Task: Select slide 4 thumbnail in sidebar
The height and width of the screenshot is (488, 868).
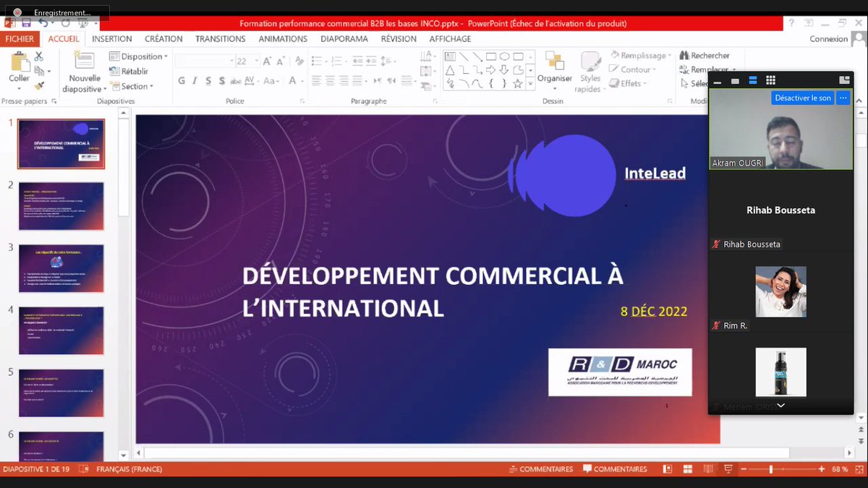Action: (x=61, y=330)
